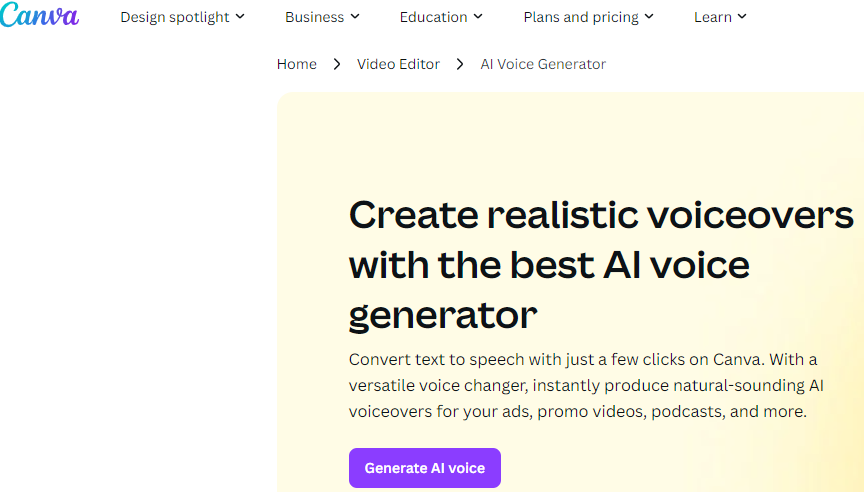Screen dimensions: 864x492
Task: Click the breadcrumb arrow after Video Editor
Action: [460, 64]
